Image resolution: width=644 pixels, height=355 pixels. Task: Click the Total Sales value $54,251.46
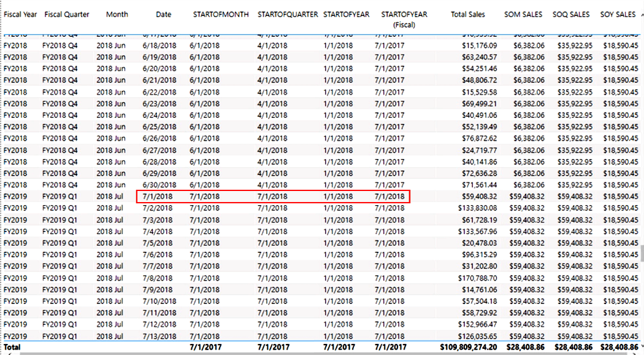pos(479,68)
